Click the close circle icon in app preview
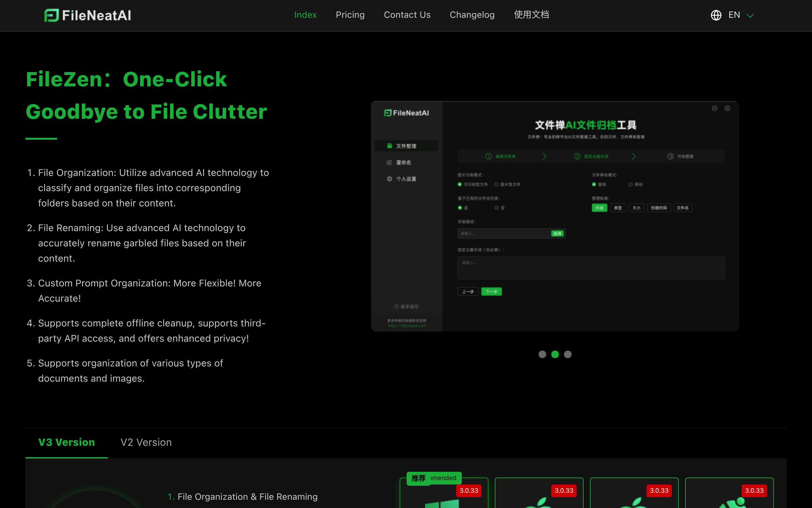 coord(727,108)
